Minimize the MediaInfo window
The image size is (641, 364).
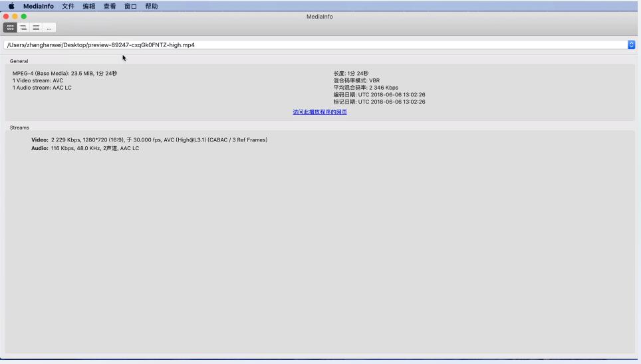15,17
